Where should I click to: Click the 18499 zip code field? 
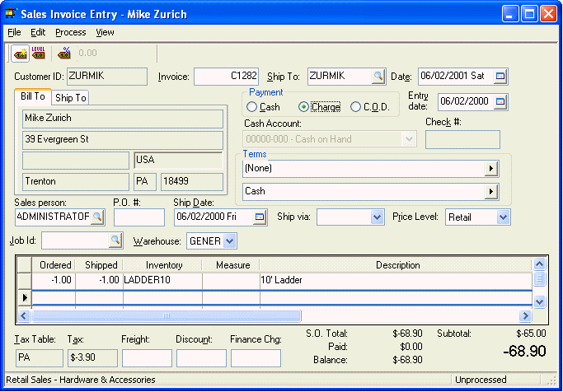[192, 182]
